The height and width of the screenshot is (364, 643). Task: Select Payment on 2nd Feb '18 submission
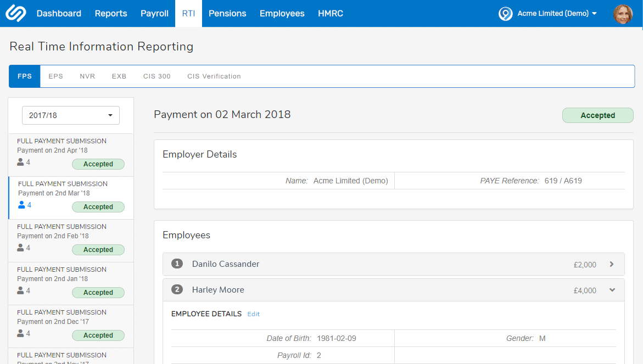[x=71, y=240]
